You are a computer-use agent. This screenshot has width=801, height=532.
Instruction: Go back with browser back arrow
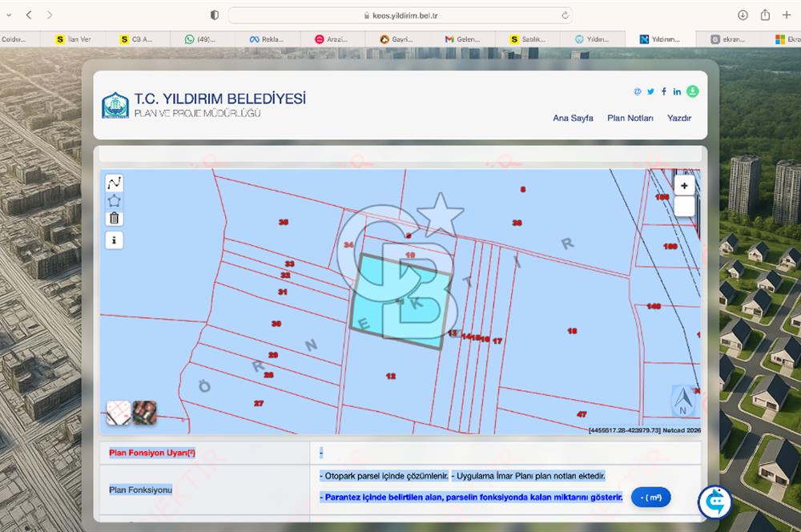coord(29,15)
